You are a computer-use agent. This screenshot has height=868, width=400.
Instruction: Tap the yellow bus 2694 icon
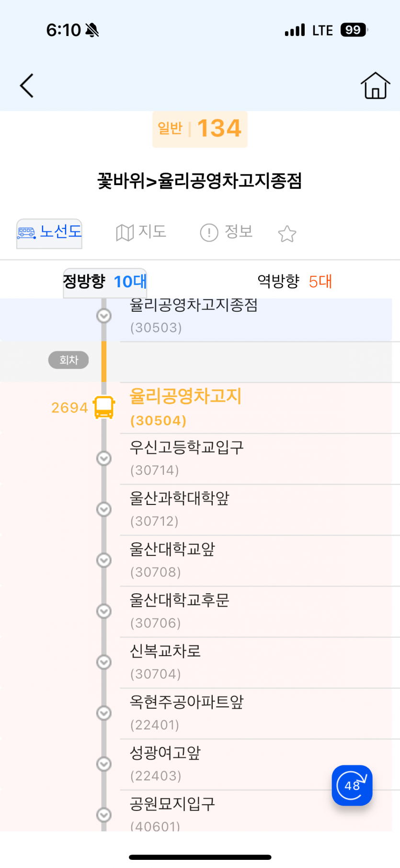click(x=104, y=407)
